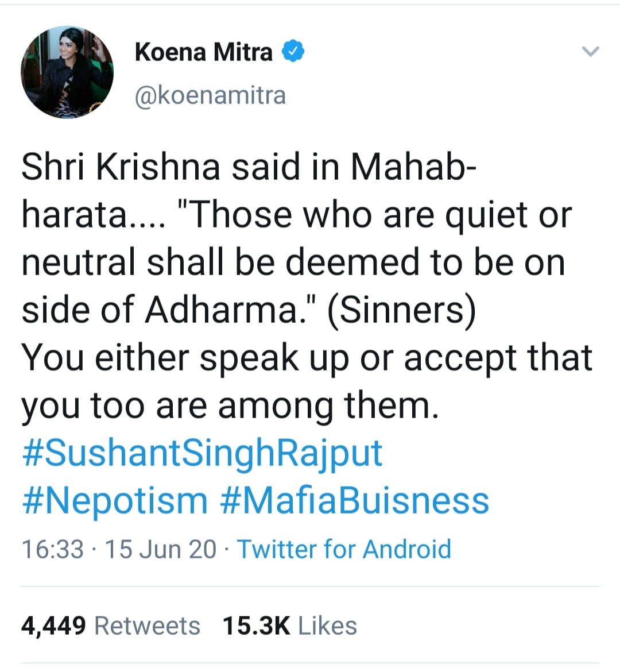Click the text line "you too are among them."
This screenshot has width=620, height=672.
point(230,405)
